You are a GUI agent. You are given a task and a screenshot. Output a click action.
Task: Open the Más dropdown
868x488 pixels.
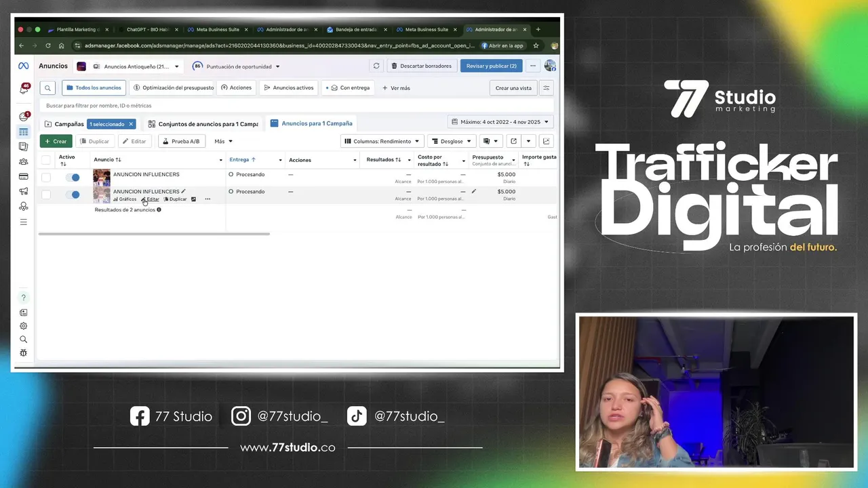223,141
